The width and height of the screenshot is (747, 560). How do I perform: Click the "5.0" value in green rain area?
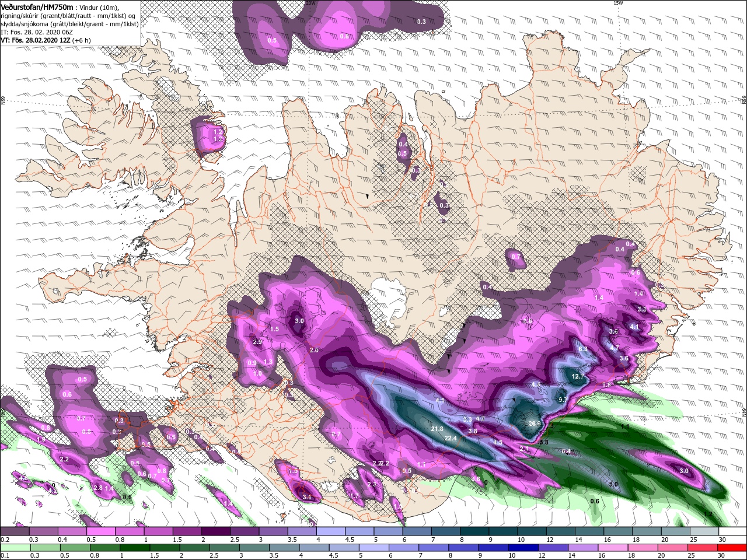613,484
